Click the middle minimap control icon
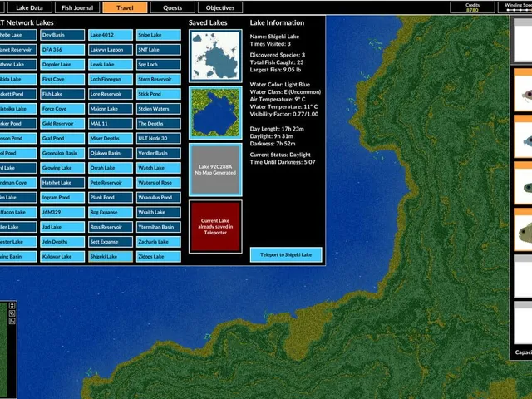 (12, 313)
